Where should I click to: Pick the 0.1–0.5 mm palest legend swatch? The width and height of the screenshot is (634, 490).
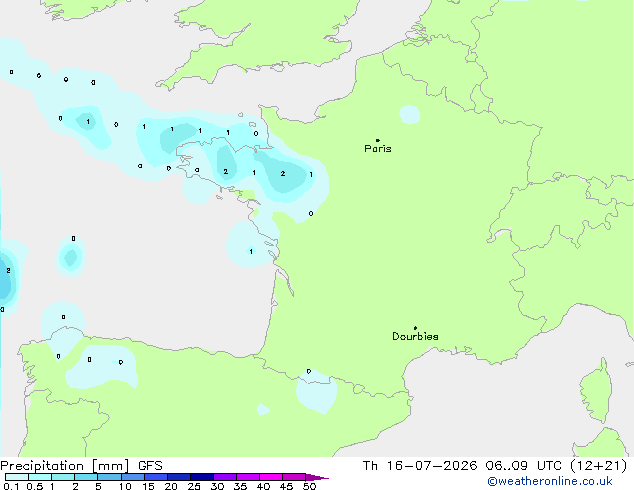17,477
